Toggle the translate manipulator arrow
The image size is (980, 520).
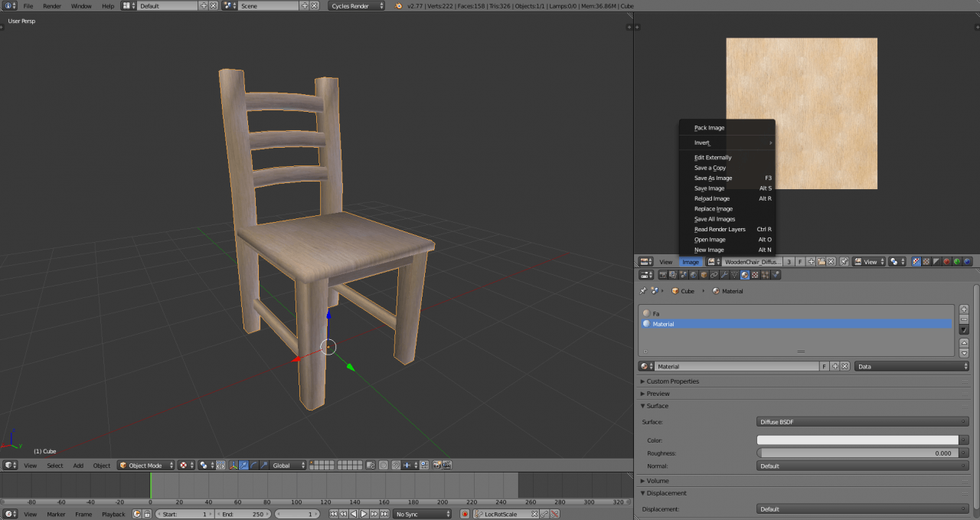(x=243, y=465)
